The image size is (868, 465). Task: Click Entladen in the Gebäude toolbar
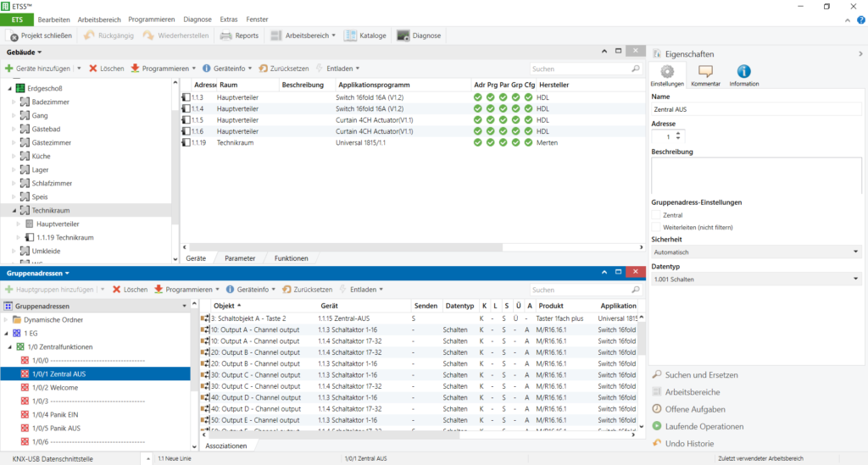[337, 69]
